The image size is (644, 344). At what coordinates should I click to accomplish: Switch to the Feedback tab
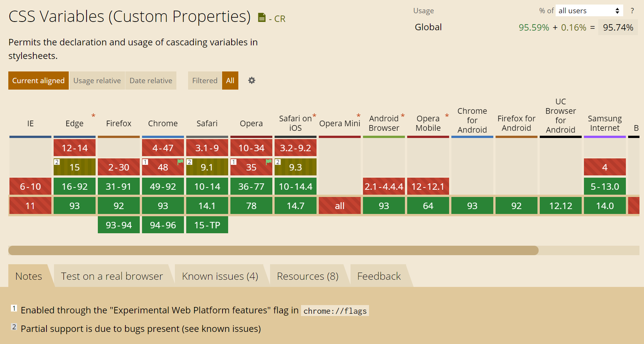pos(379,276)
